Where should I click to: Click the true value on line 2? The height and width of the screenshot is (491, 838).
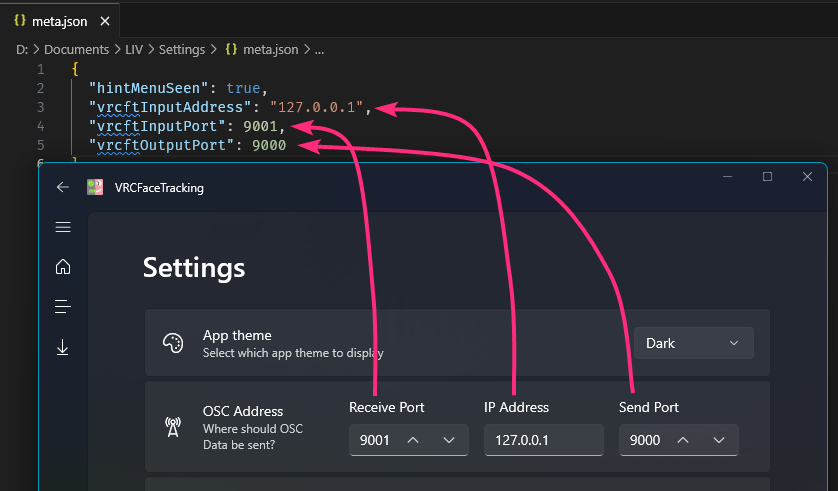[x=243, y=88]
